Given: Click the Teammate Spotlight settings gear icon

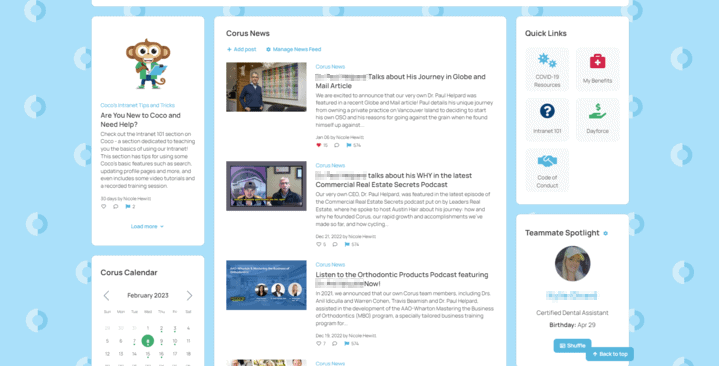Looking at the screenshot, I should [605, 233].
